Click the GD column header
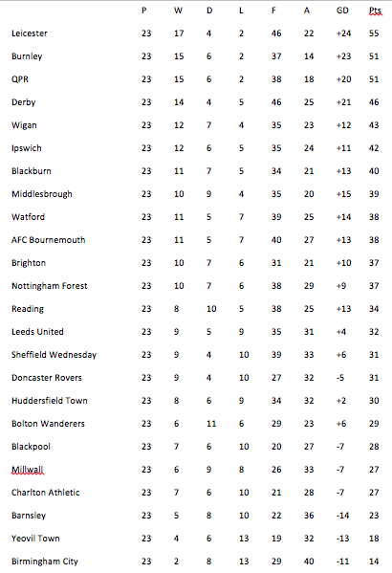This screenshot has height=573, width=392. [x=342, y=11]
